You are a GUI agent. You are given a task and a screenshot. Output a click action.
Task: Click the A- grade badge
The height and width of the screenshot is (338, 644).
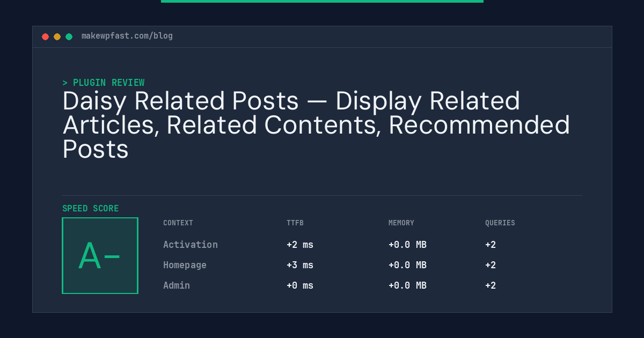point(100,255)
